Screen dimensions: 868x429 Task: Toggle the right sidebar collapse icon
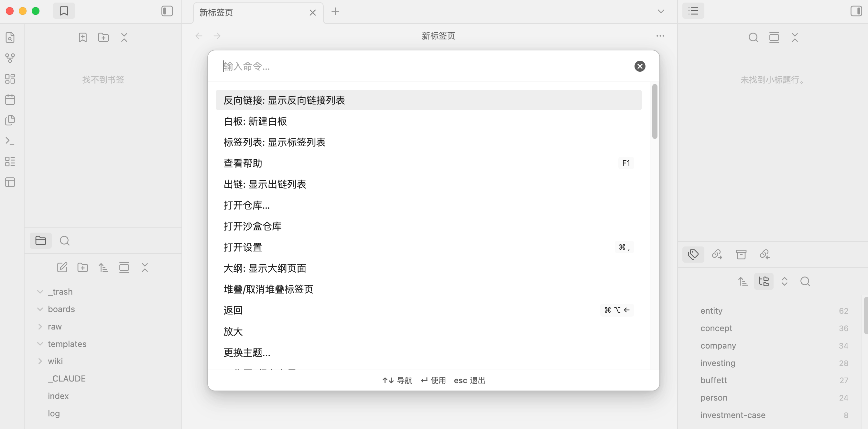(x=856, y=11)
